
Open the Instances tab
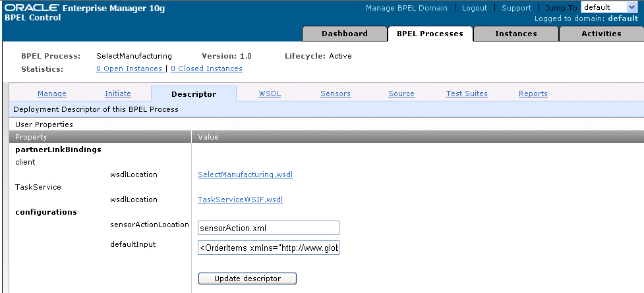(516, 34)
